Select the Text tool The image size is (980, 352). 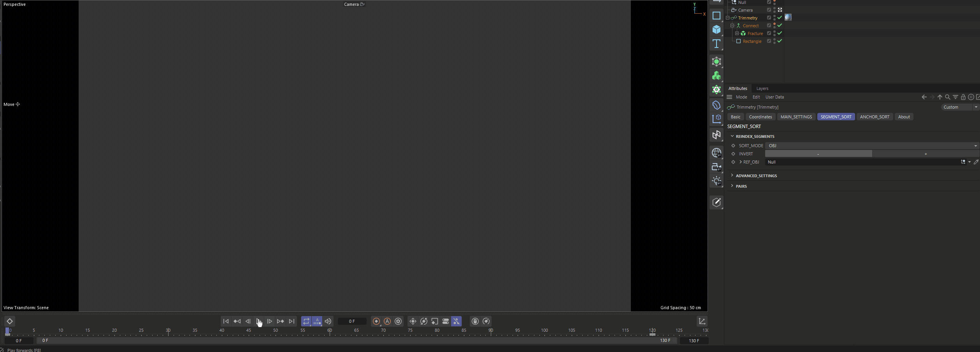click(717, 44)
